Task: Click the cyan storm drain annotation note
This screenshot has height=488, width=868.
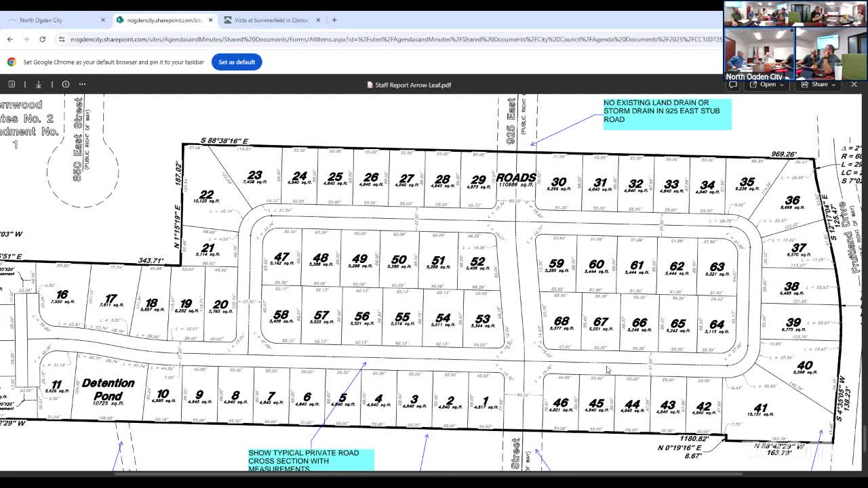Action: click(667, 114)
